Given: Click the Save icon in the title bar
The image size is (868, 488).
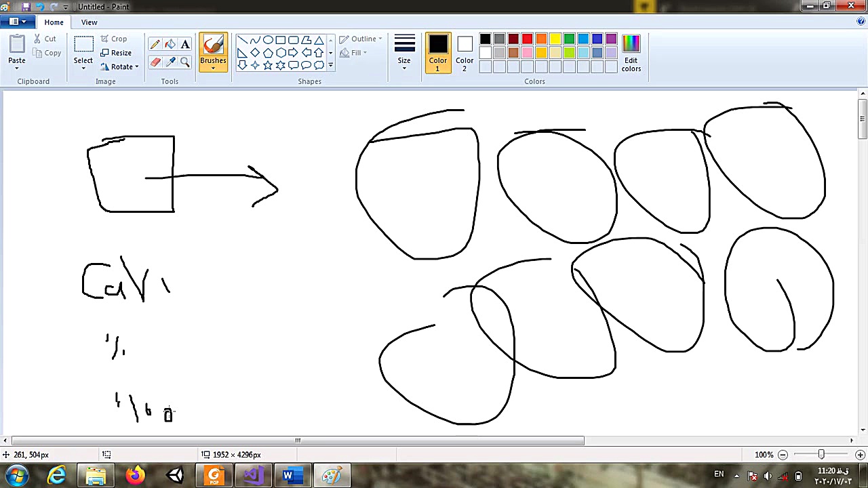Looking at the screenshot, I should (26, 7).
